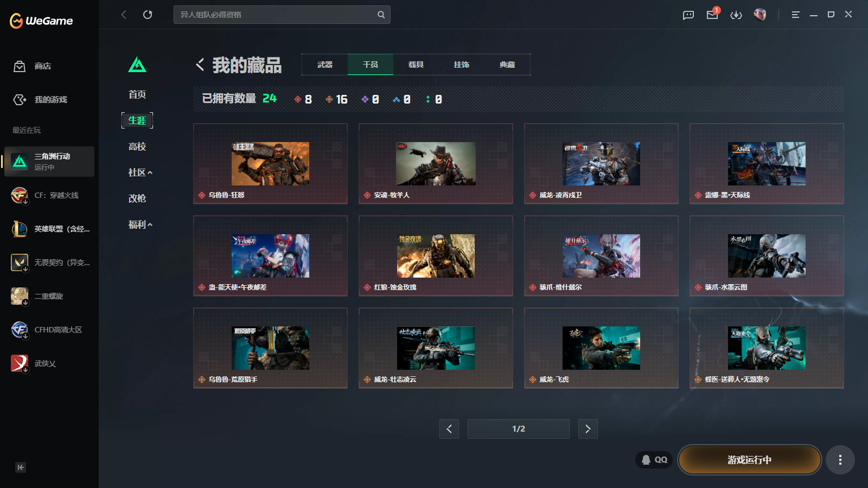Open 生涯 in game navigation
Image resolution: width=868 pixels, height=488 pixels.
tap(137, 120)
